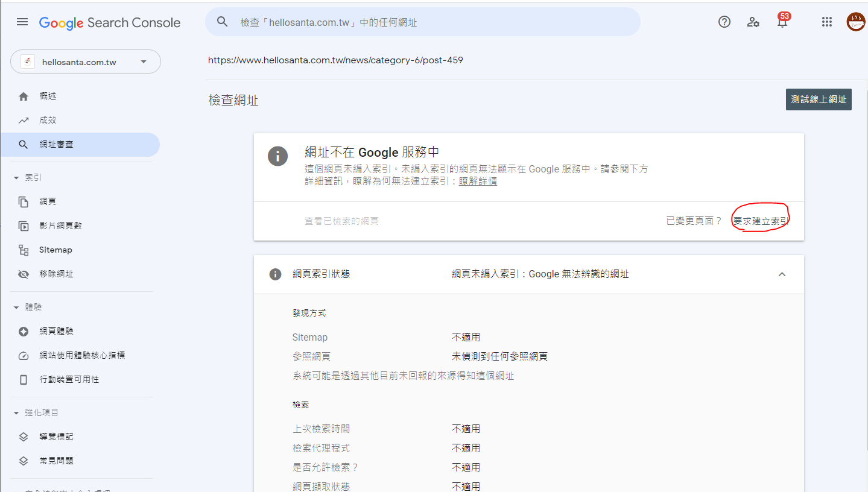Open the Google apps grid
The width and height of the screenshot is (868, 492).
tap(827, 22)
